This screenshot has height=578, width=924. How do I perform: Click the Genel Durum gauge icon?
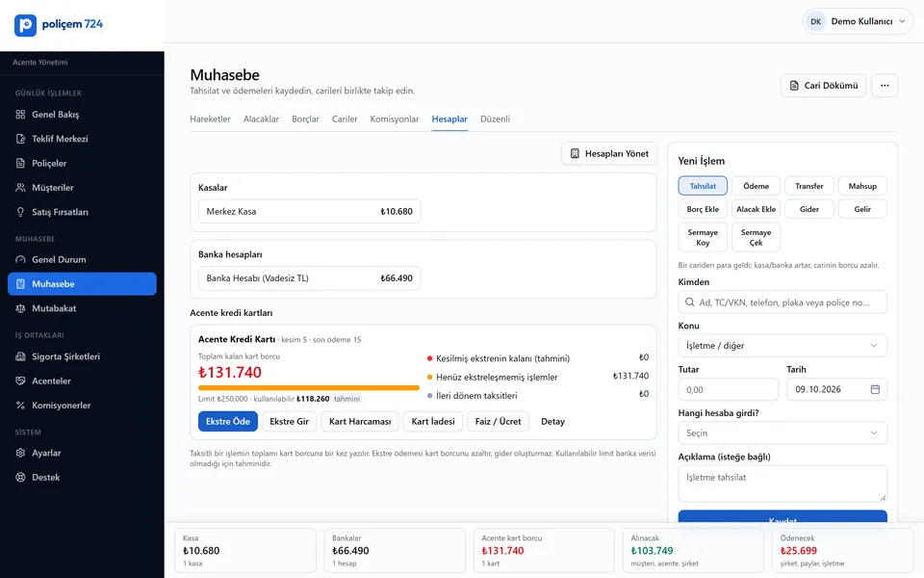coord(20,259)
